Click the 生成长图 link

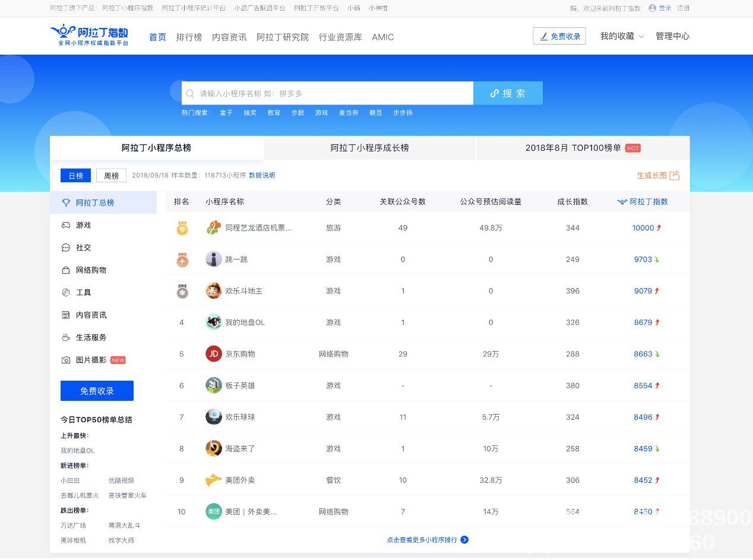coord(651,175)
